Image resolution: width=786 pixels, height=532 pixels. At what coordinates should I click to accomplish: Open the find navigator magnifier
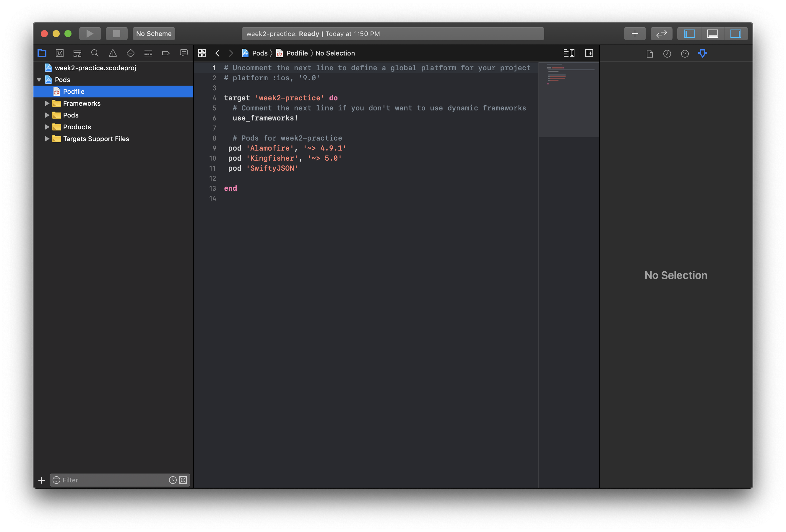95,53
